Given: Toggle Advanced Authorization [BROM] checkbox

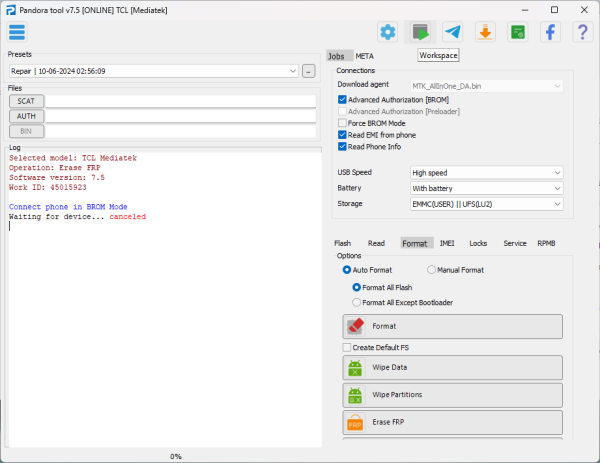Looking at the screenshot, I should pos(342,100).
